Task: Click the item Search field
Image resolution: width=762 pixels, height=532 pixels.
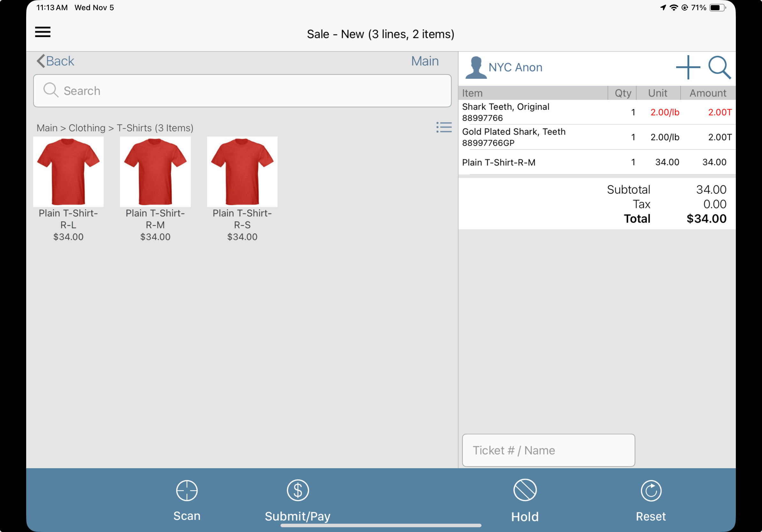Action: pyautogui.click(x=242, y=91)
